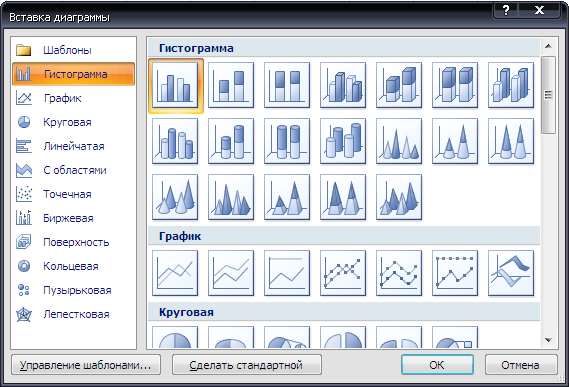Select the 3-D cylinder chart

pyautogui.click(x=343, y=141)
